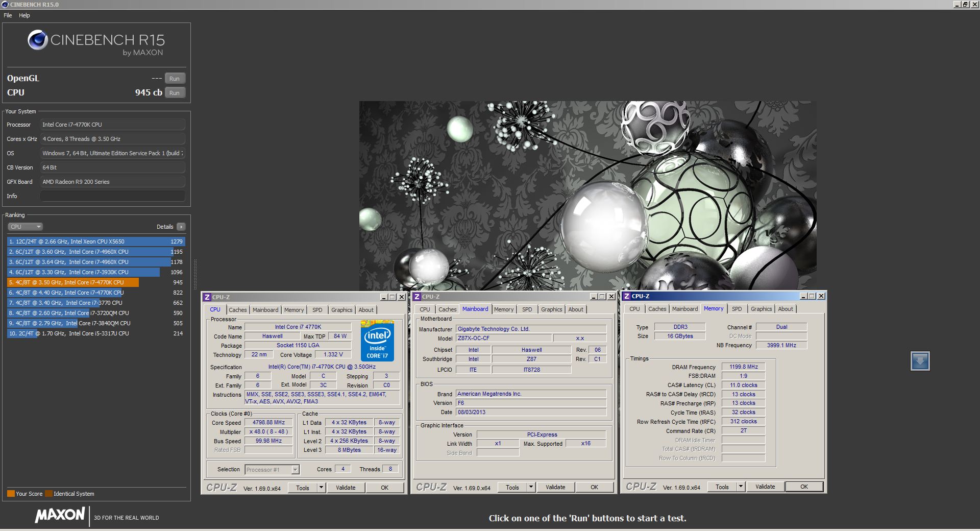Select ranking row Core i7-3770 CPU
Image resolution: width=980 pixels, height=531 pixels.
tap(96, 303)
